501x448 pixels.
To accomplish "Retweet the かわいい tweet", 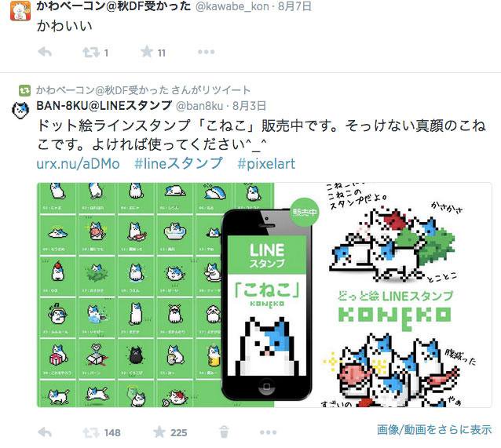I will point(91,53).
